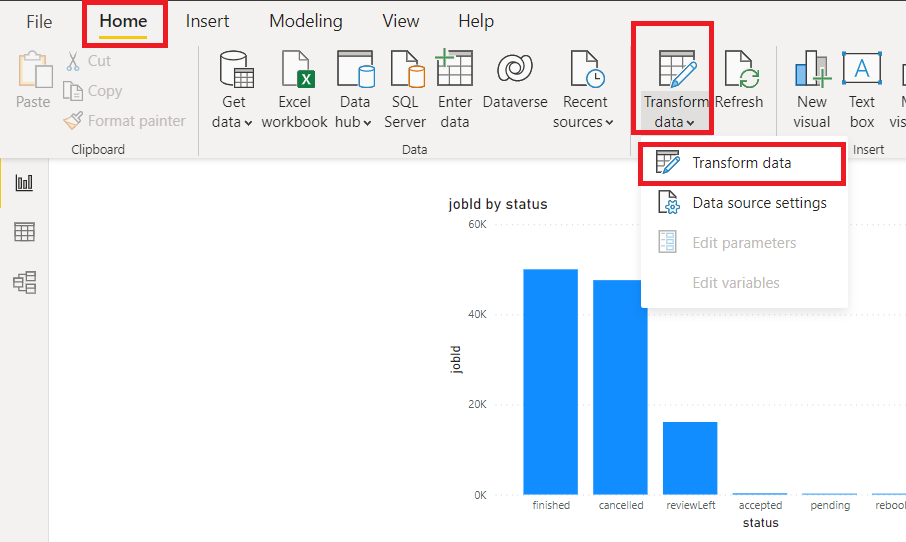Image resolution: width=906 pixels, height=542 pixels.
Task: Switch to Model view in sidebar
Action: click(x=24, y=283)
